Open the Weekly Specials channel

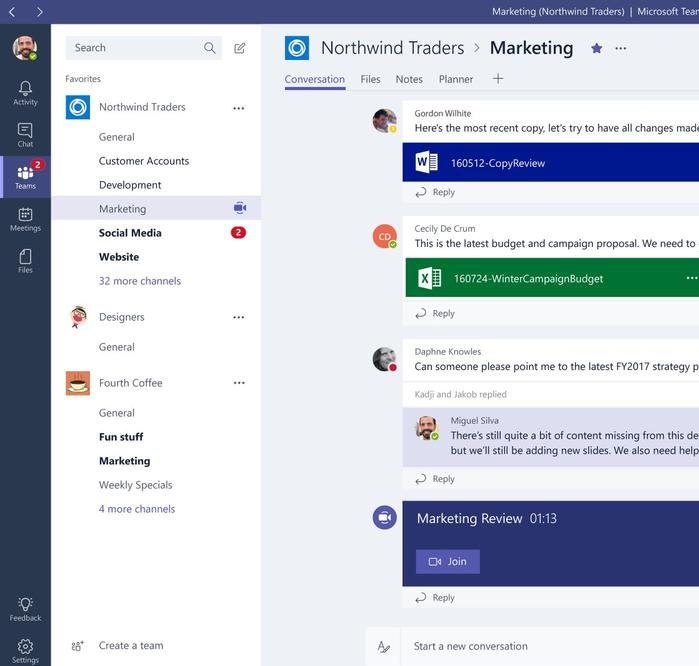coord(136,485)
